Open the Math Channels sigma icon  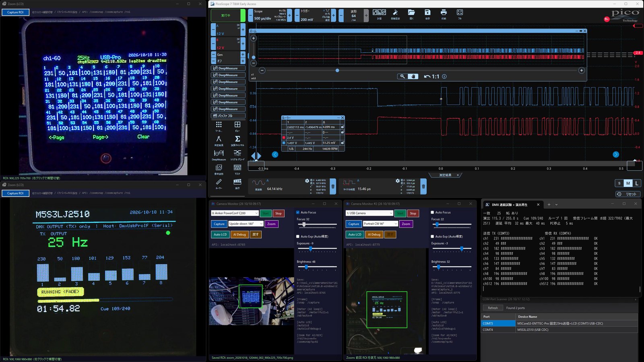tap(237, 140)
